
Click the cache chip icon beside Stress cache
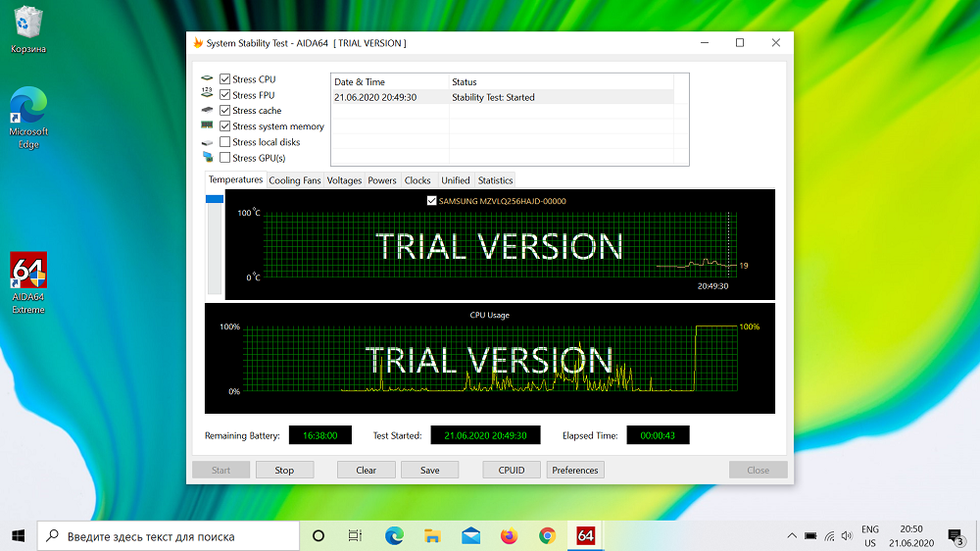pyautogui.click(x=208, y=110)
